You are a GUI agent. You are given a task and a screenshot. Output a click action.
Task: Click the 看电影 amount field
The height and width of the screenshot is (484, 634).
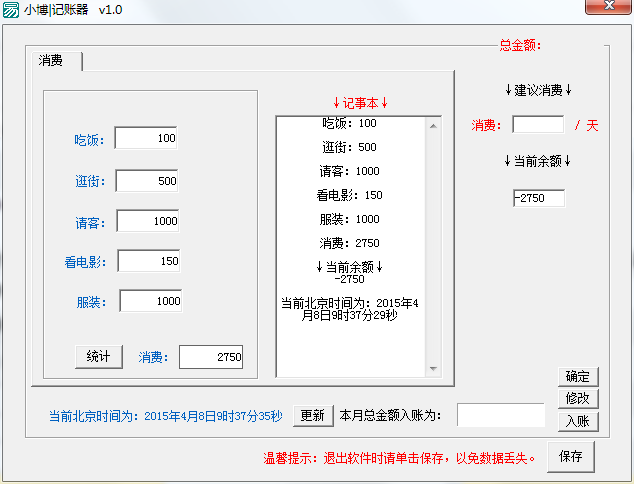tap(149, 261)
